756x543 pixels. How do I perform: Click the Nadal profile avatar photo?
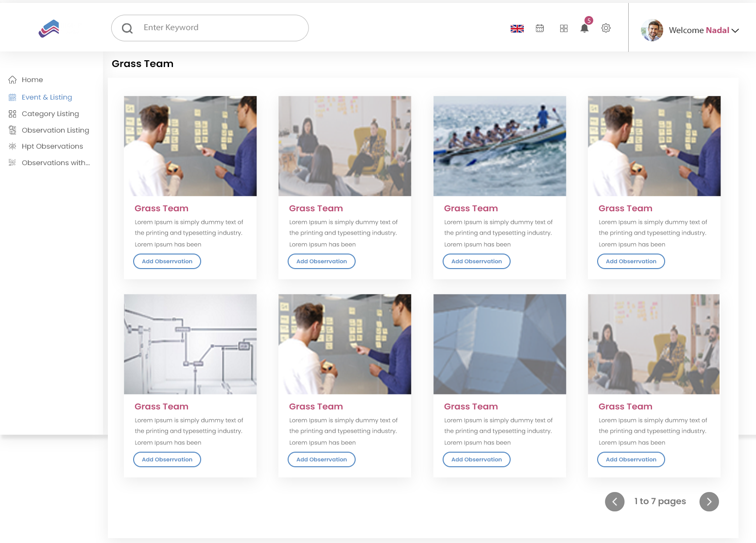(652, 30)
